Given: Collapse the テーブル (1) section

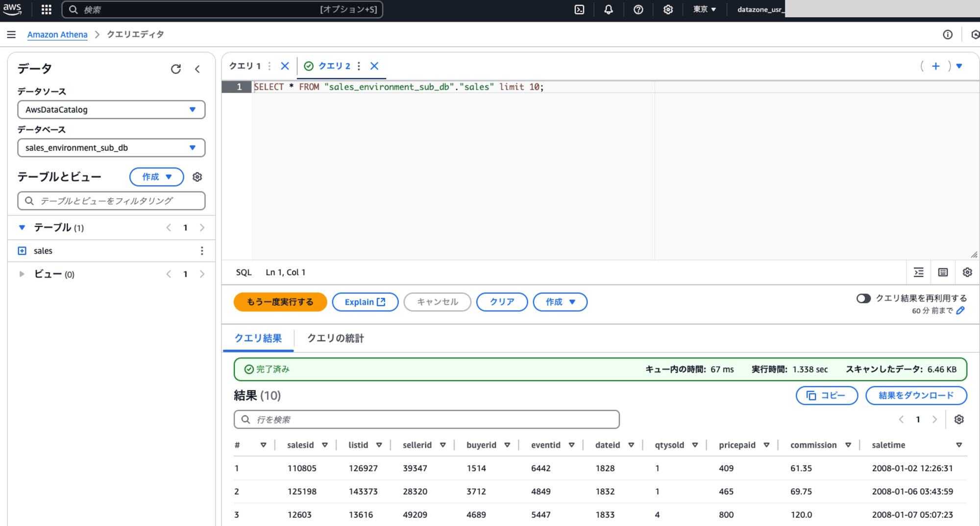Looking at the screenshot, I should point(22,227).
